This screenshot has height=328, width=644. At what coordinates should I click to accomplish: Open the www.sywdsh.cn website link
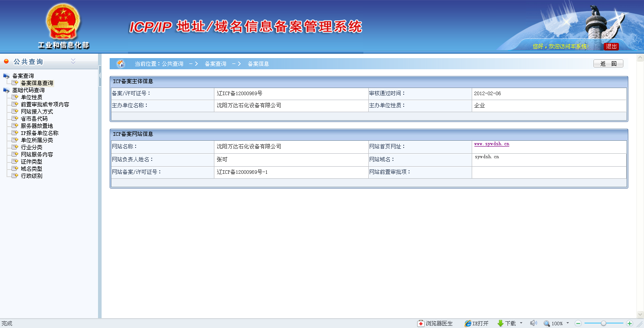click(x=491, y=144)
